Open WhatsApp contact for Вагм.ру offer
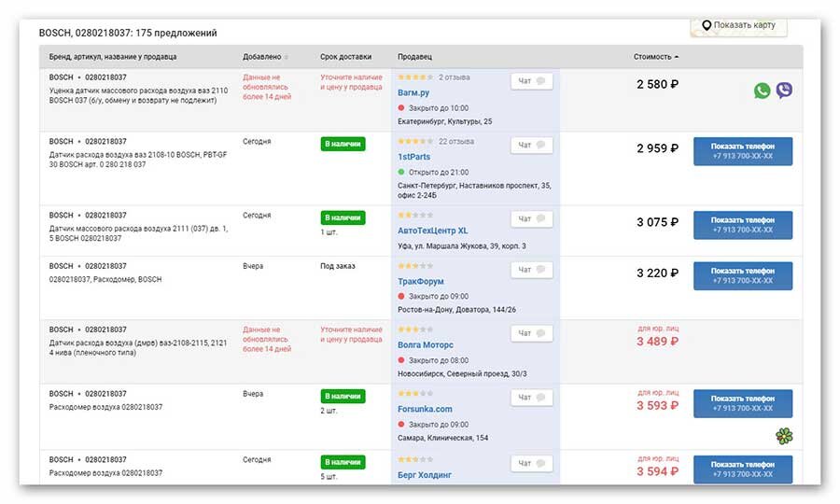This screenshot has width=840, height=504. pyautogui.click(x=762, y=91)
